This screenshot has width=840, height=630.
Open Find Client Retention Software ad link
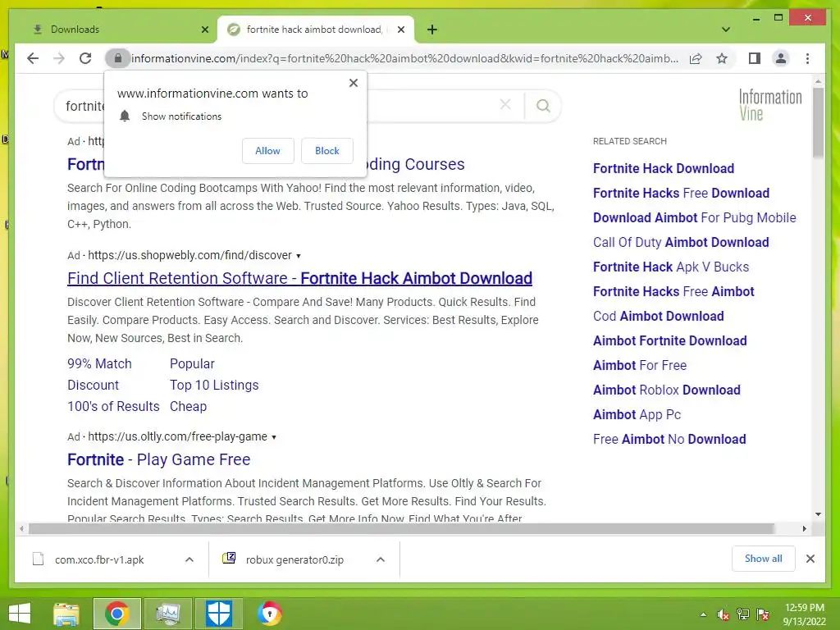point(299,279)
